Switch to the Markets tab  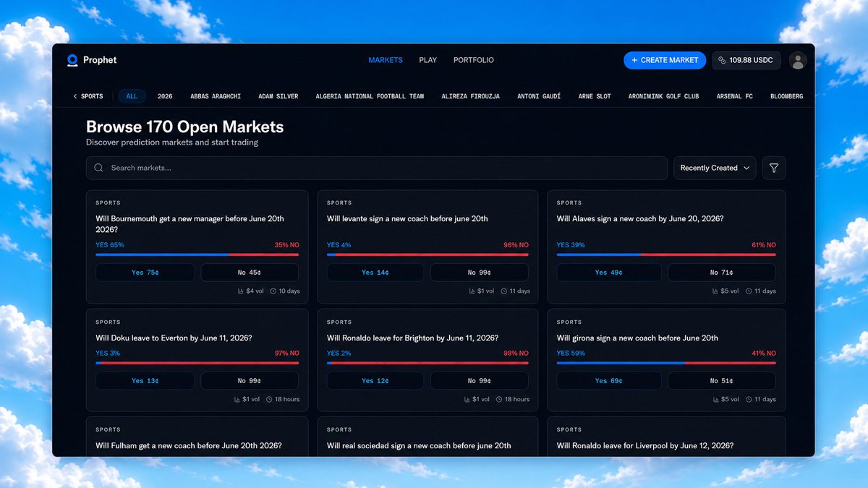click(x=386, y=60)
